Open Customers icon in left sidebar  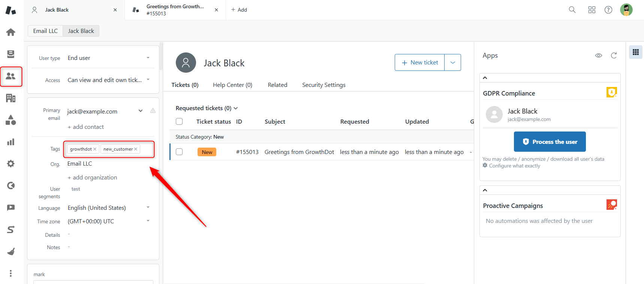pos(11,76)
